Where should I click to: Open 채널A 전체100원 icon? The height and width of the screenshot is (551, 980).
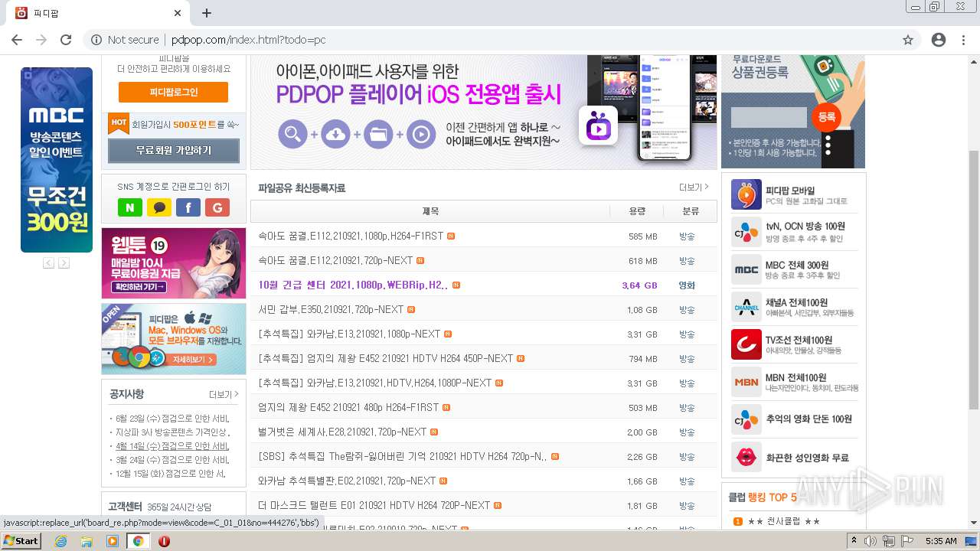click(x=746, y=307)
